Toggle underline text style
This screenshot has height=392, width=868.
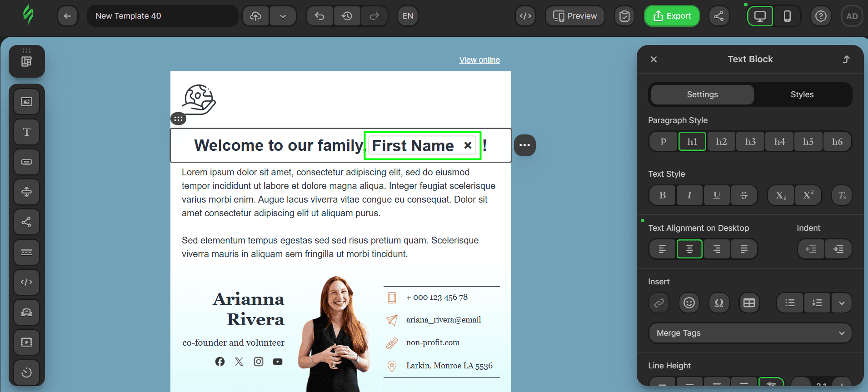point(717,195)
